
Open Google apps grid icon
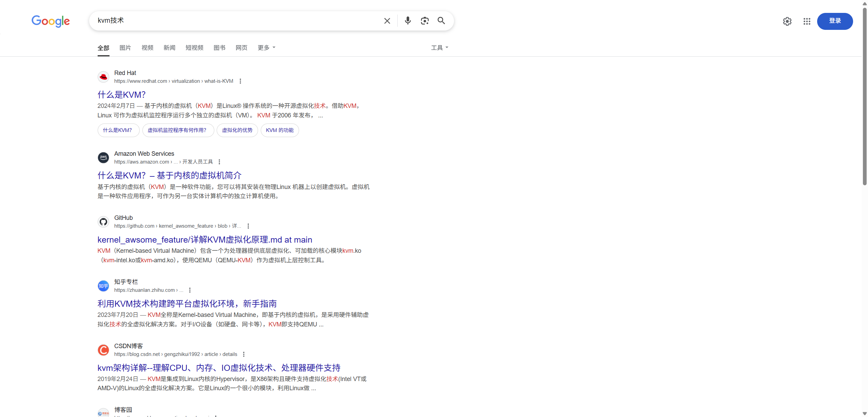(807, 21)
